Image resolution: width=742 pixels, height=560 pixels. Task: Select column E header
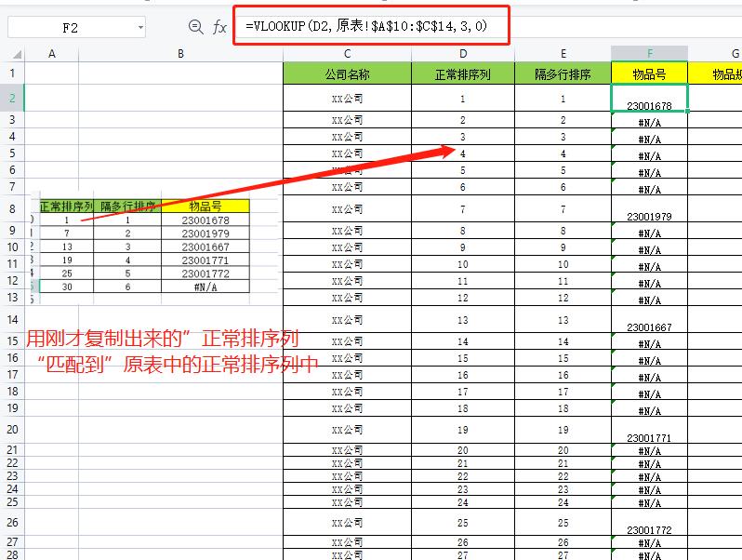(x=563, y=54)
